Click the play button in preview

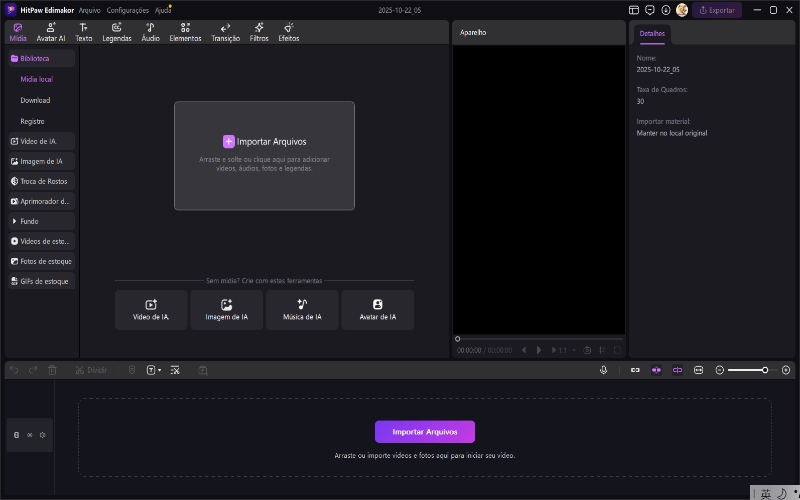click(x=539, y=350)
